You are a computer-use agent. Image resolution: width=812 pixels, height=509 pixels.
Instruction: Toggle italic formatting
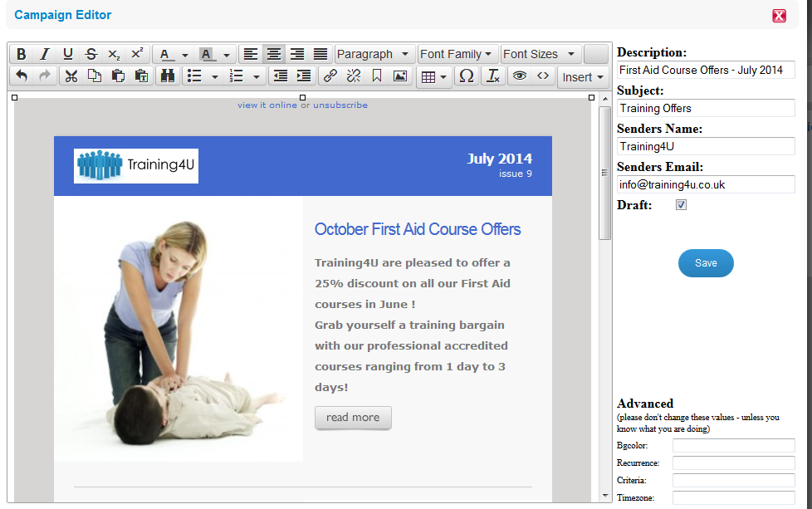(x=45, y=54)
